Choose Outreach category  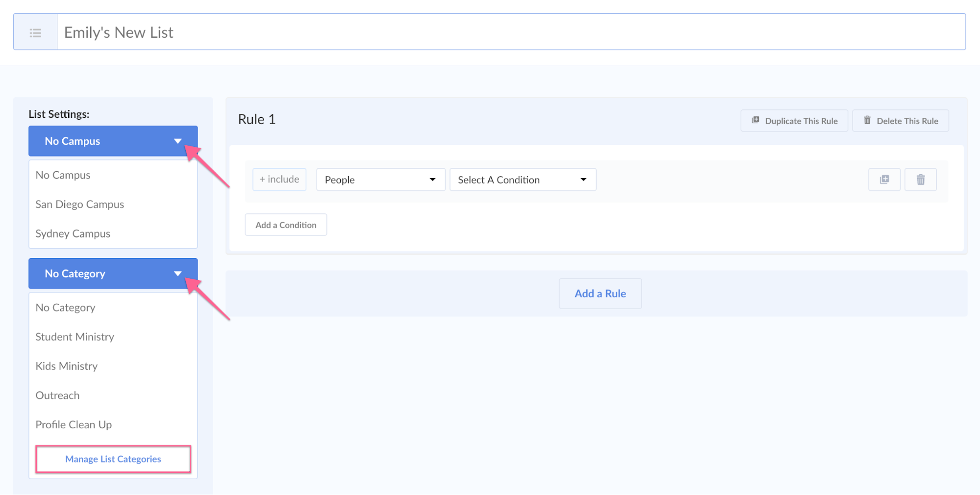tap(57, 395)
